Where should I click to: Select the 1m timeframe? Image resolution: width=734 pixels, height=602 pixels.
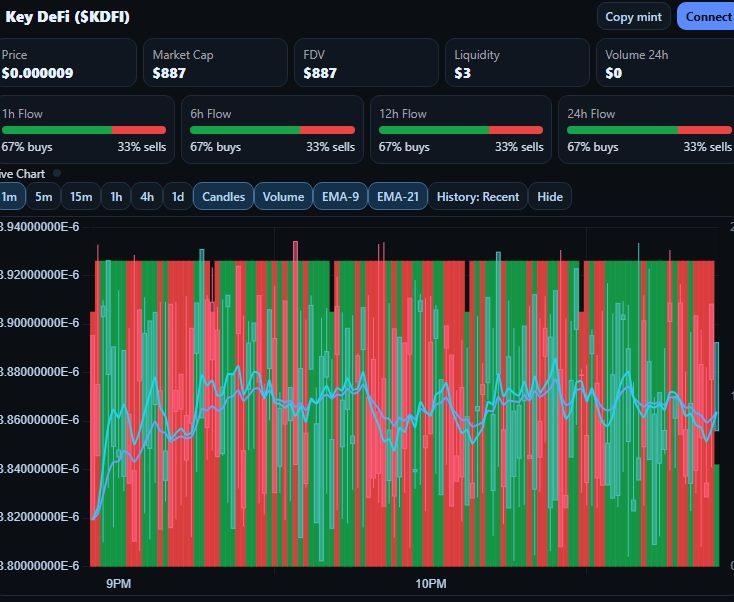11,197
